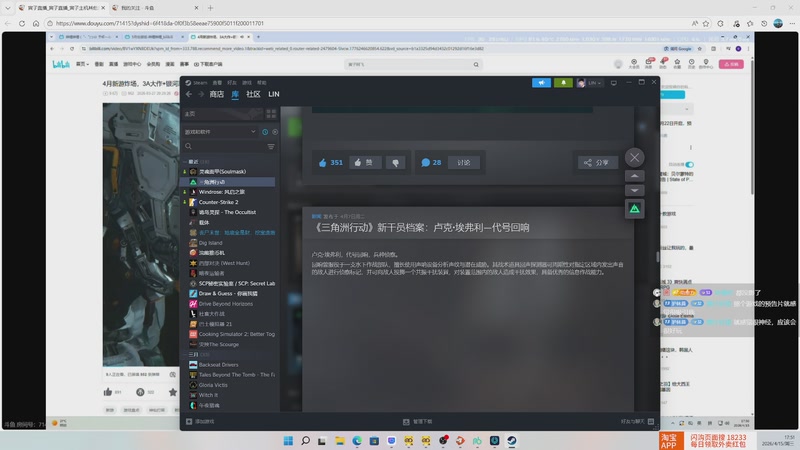Click the ready-to-play filter icon
Image resolution: width=800 pixels, height=450 pixels.
click(x=275, y=132)
